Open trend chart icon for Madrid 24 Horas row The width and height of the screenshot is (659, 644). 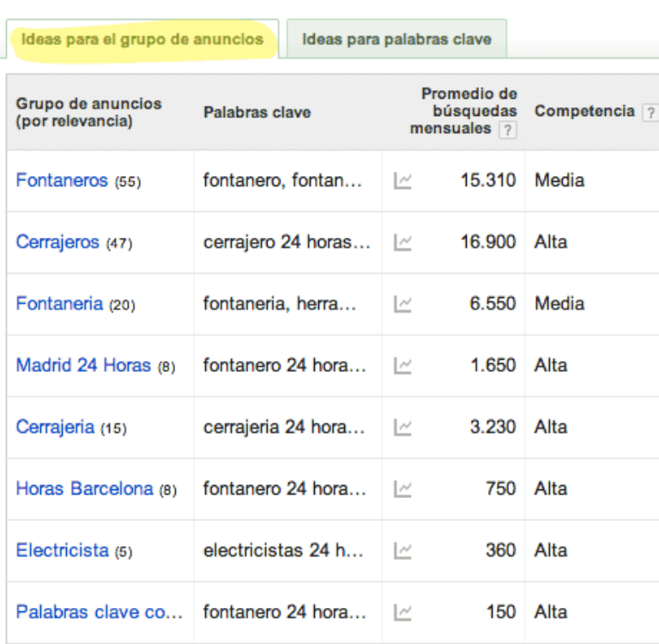[x=402, y=366]
